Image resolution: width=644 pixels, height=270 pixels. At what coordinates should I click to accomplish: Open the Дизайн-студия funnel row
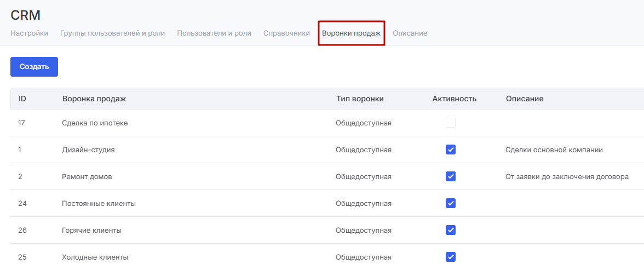coord(88,150)
